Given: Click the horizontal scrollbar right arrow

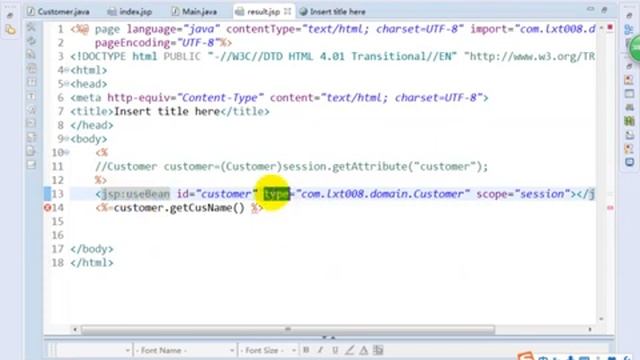Looking at the screenshot, I should 590,329.
